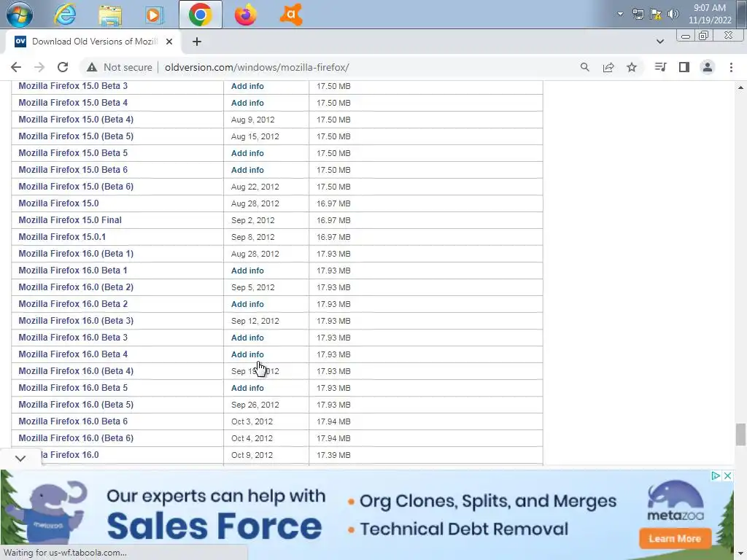Click Add info for Firefox 15.0 Beta 6
This screenshot has height=560, width=747.
click(247, 170)
